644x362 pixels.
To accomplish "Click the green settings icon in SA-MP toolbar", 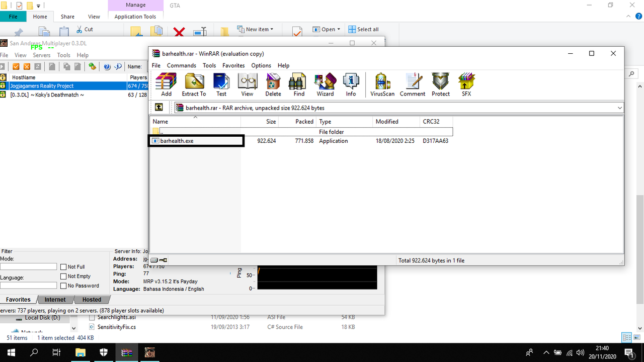I will 92,66.
